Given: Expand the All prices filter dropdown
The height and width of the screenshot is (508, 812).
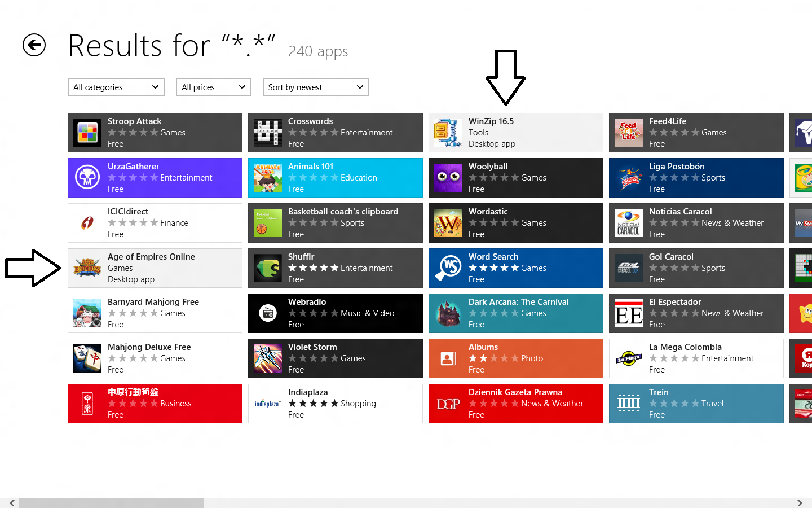Looking at the screenshot, I should pos(213,87).
